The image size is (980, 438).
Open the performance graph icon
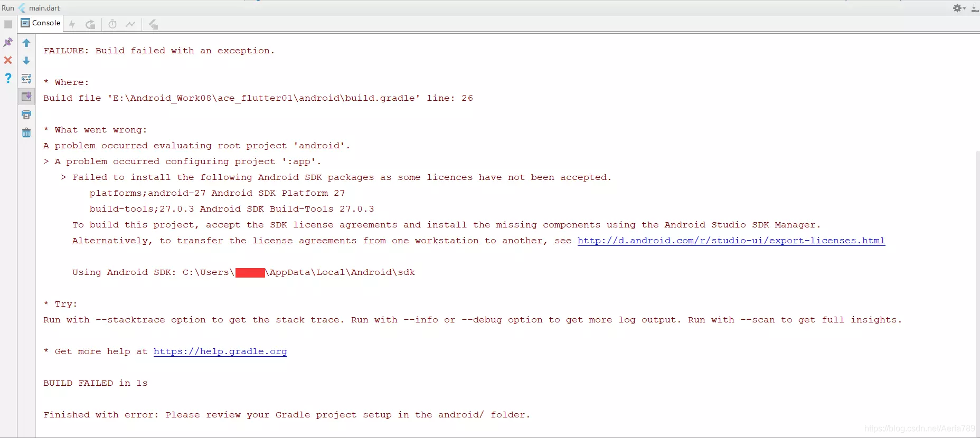click(x=130, y=24)
